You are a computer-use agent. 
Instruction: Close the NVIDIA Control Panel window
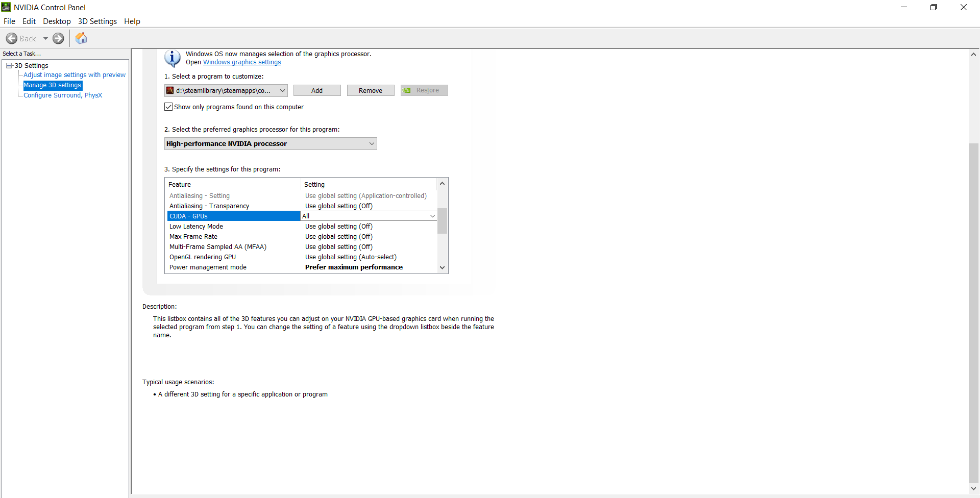[964, 7]
